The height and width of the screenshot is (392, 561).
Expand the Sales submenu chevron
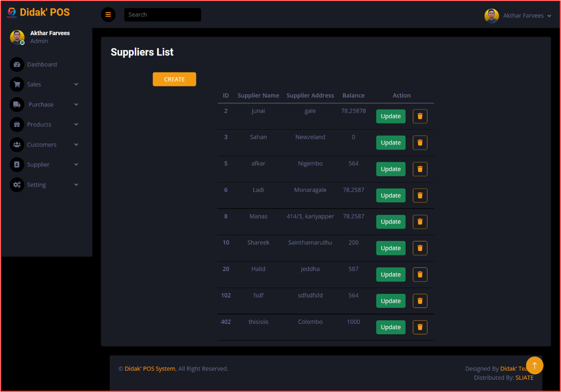[76, 84]
